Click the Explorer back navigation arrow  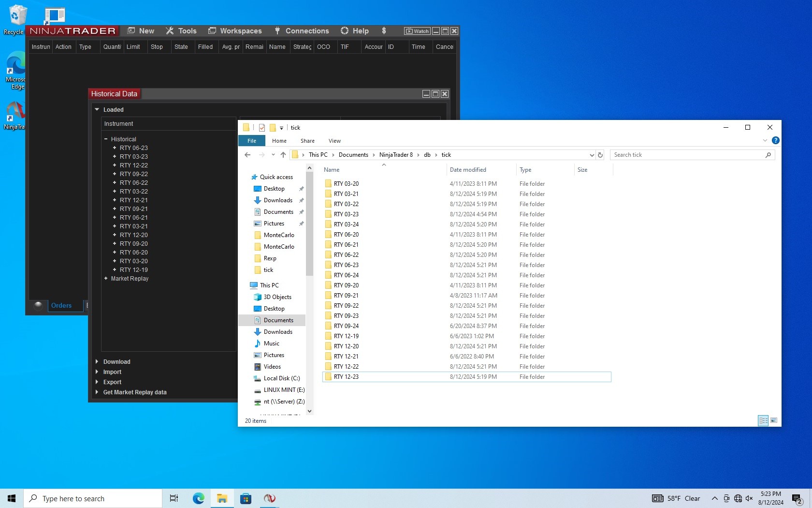pos(247,155)
